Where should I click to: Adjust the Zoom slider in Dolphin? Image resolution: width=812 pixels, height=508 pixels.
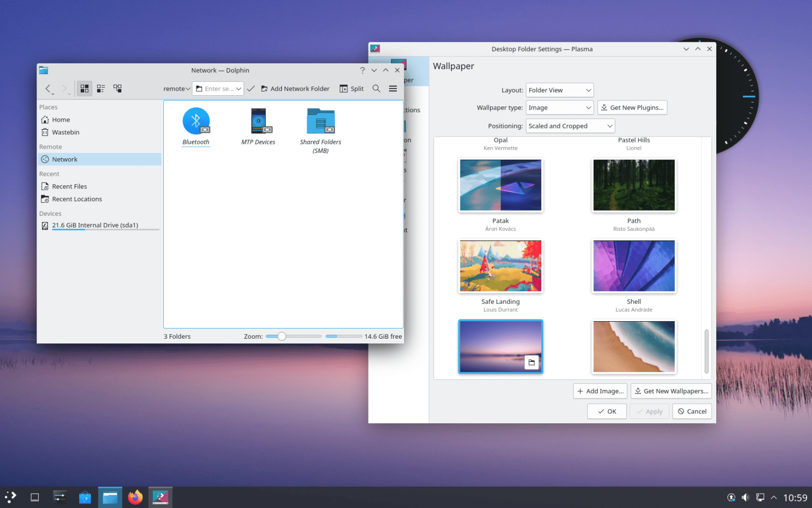[x=281, y=336]
